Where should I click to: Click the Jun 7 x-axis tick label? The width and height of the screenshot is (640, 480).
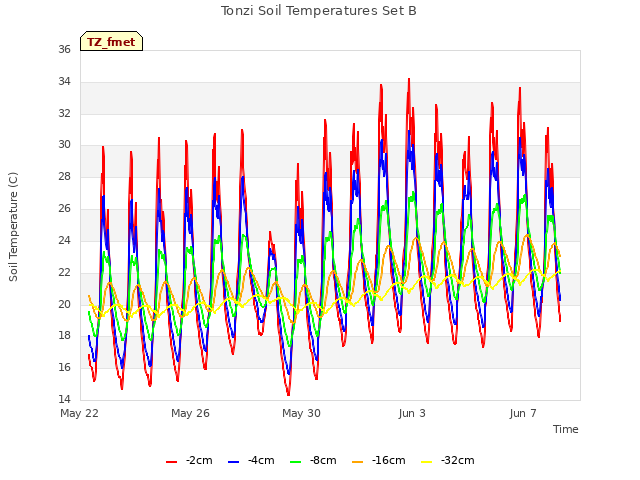(523, 413)
